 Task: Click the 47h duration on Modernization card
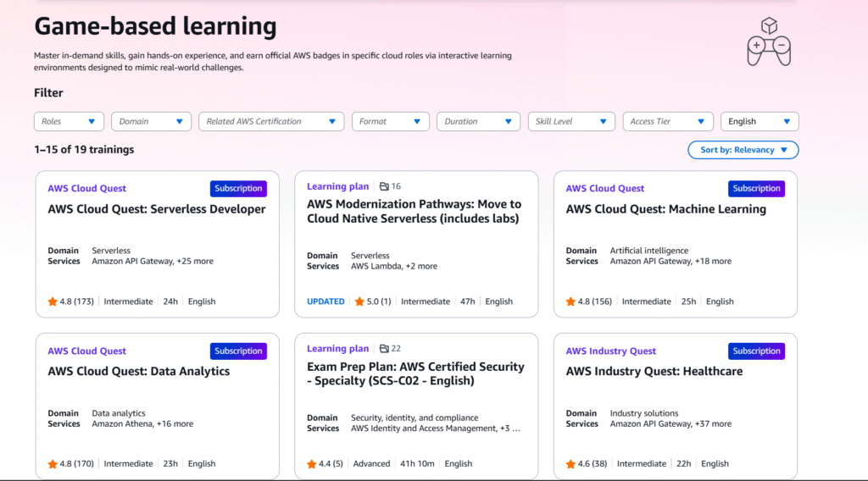467,301
